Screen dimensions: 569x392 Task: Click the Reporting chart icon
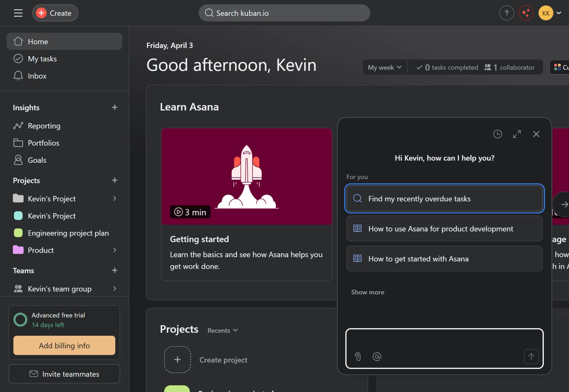click(x=18, y=126)
